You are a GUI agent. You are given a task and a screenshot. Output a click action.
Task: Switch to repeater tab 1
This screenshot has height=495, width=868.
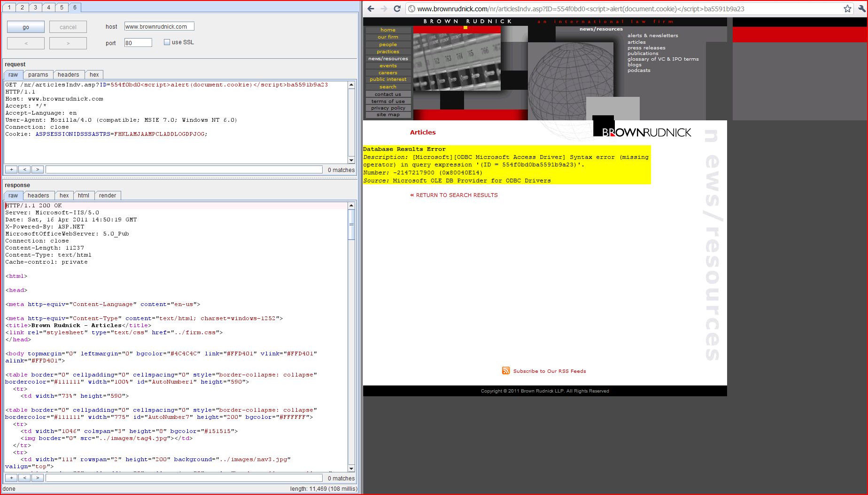pos(9,7)
